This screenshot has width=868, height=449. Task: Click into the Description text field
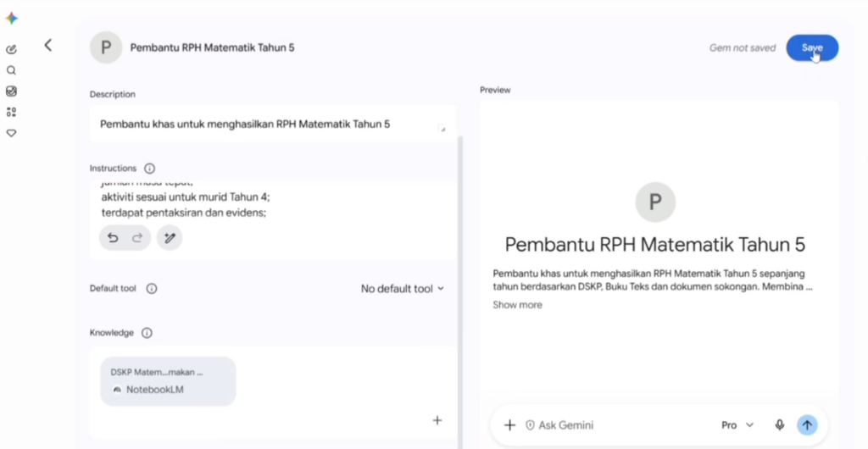[273, 124]
